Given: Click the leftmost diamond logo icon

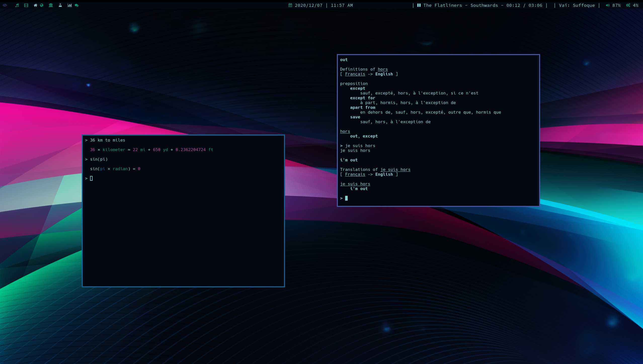Looking at the screenshot, I should point(5,5).
